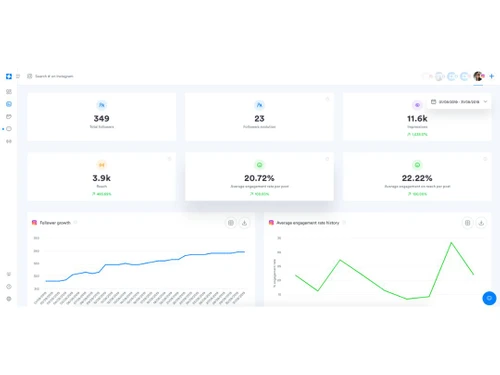Click the lowest sidebar icon, the gear
Image resolution: width=500 pixels, height=375 pixels.
click(x=9, y=299)
